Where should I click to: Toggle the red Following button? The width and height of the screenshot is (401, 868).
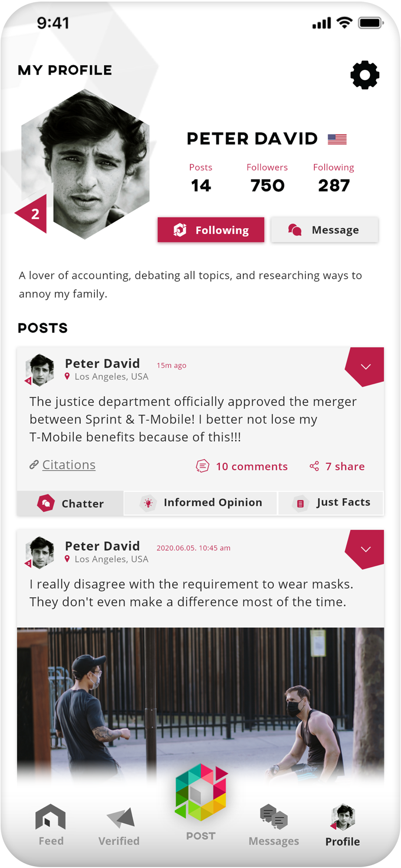point(211,230)
